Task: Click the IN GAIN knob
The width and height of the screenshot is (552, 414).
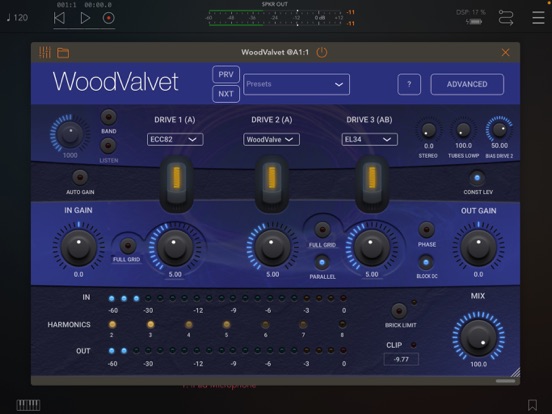Action: click(x=79, y=247)
